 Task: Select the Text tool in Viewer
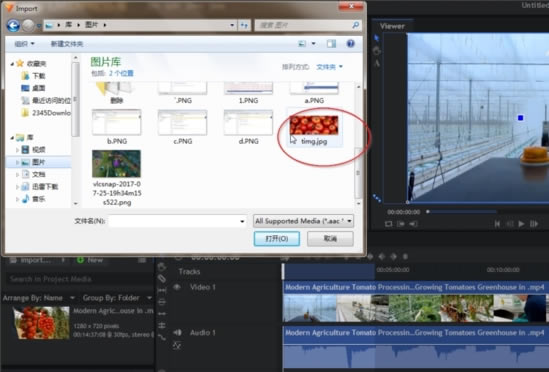click(x=377, y=63)
